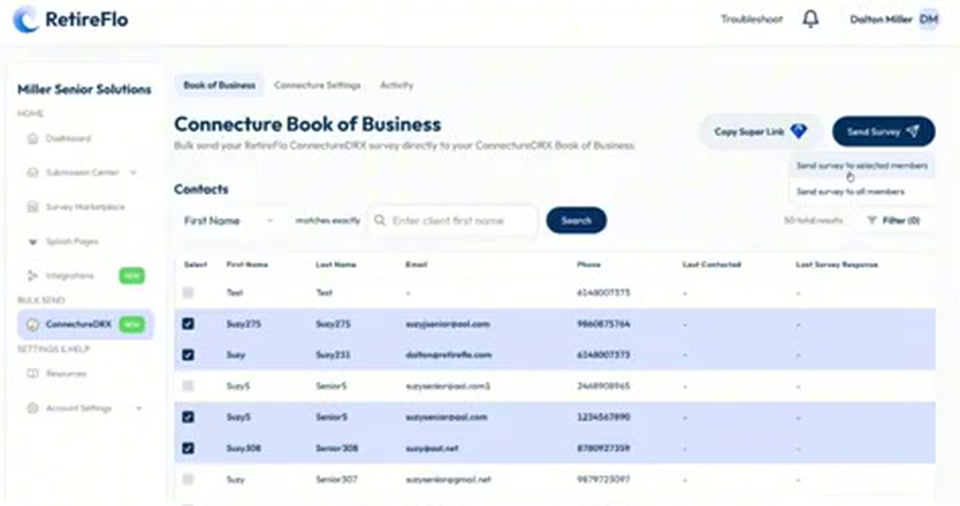The width and height of the screenshot is (960, 506).
Task: Click the magnifier icon in search field
Action: pos(380,220)
